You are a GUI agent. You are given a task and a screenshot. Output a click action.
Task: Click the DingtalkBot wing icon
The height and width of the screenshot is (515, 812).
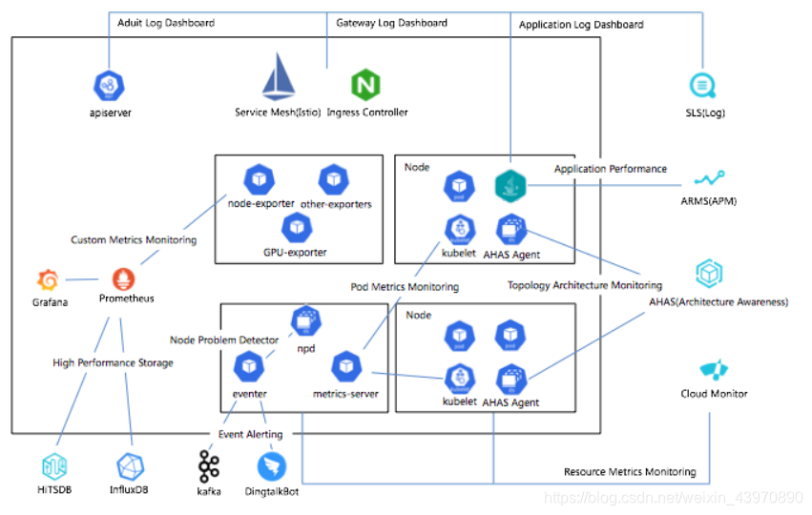click(x=271, y=466)
